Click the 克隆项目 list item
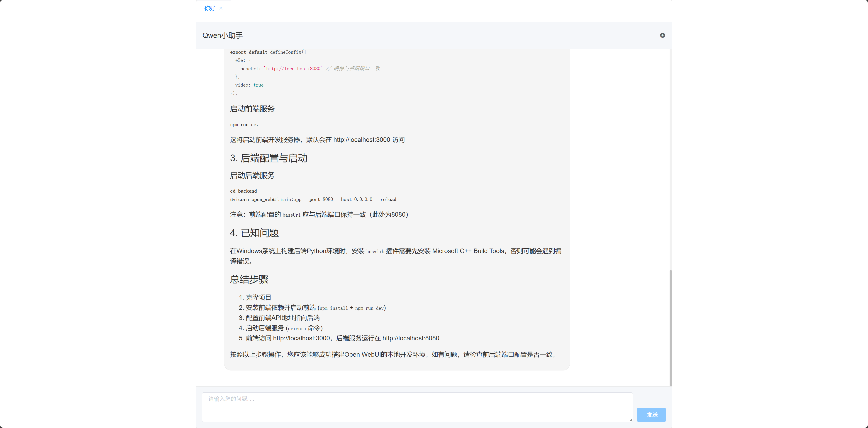This screenshot has height=428, width=868. click(258, 297)
